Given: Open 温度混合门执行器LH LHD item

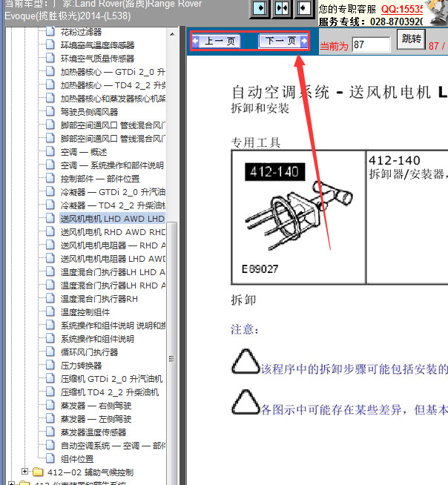Looking at the screenshot, I should [x=113, y=272].
